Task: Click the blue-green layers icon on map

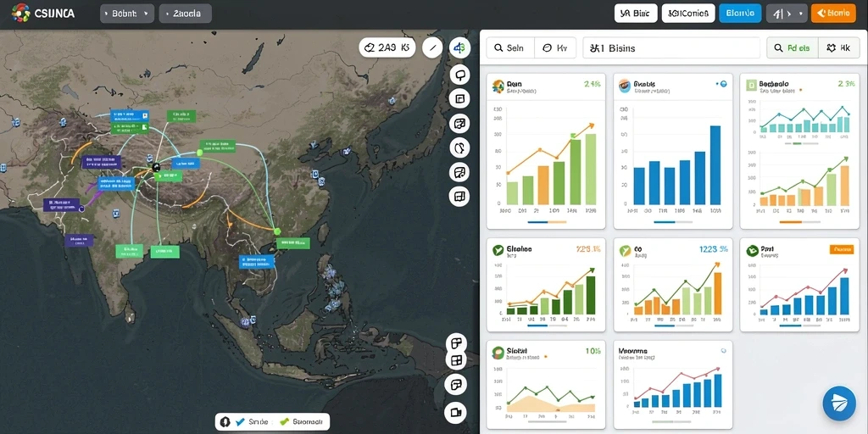Action: 459,48
